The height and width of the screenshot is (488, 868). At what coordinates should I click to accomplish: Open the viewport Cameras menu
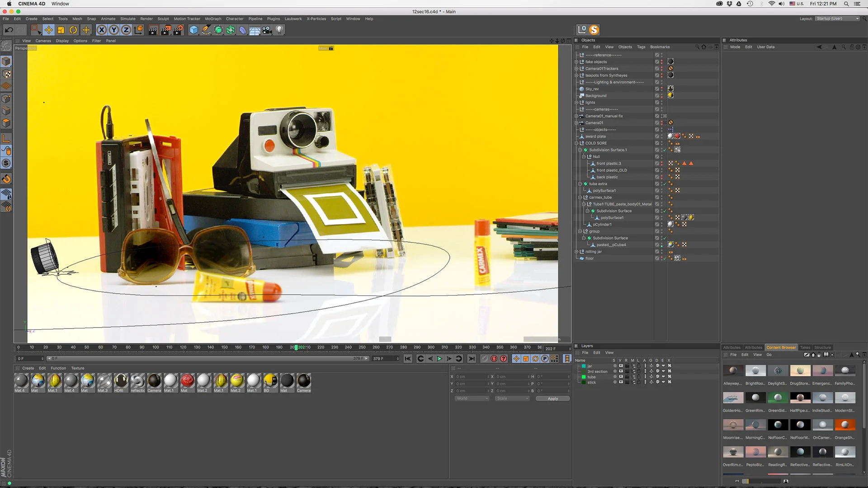(x=43, y=41)
